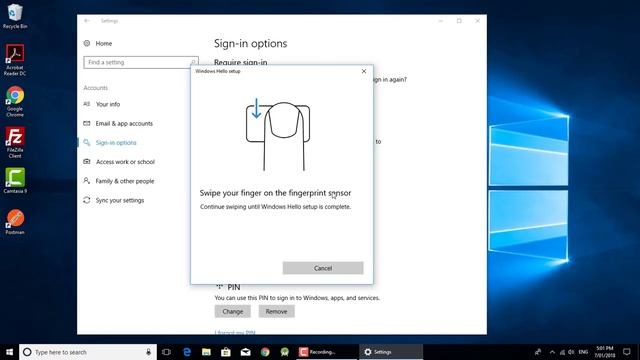
Task: Open File Explorer from taskbar
Action: coord(206,352)
